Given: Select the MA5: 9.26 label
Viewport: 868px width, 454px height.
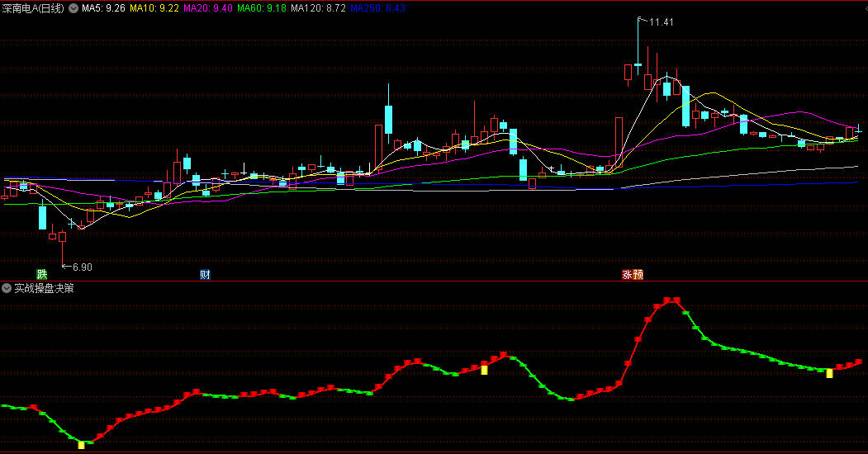Looking at the screenshot, I should [103, 8].
